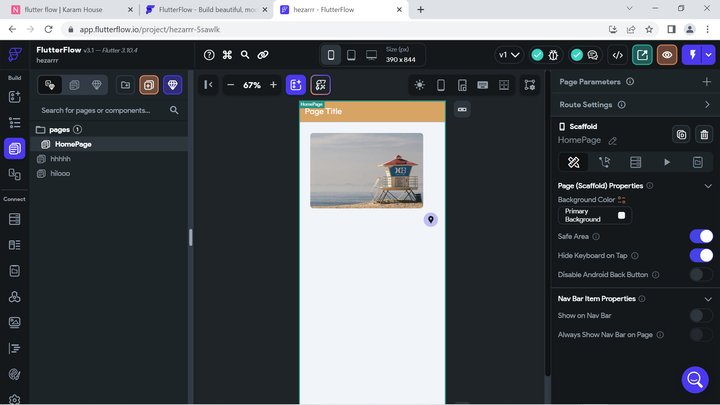Select the hhhhh page in the list
The height and width of the screenshot is (405, 720).
click(x=61, y=159)
